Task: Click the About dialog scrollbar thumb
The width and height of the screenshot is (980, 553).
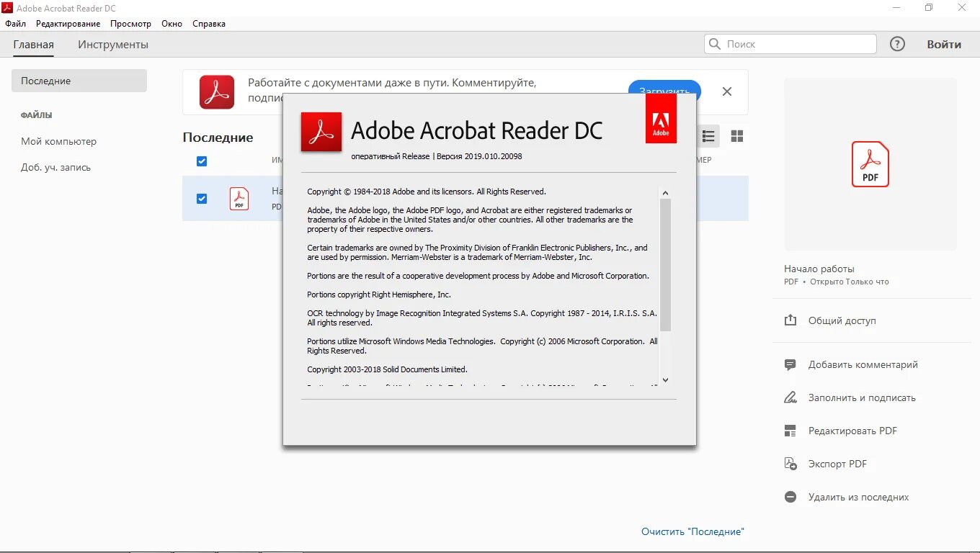Action: [665, 264]
